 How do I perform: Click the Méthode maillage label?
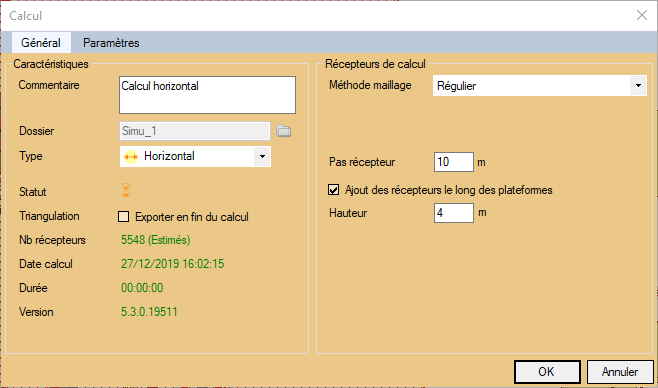click(370, 85)
